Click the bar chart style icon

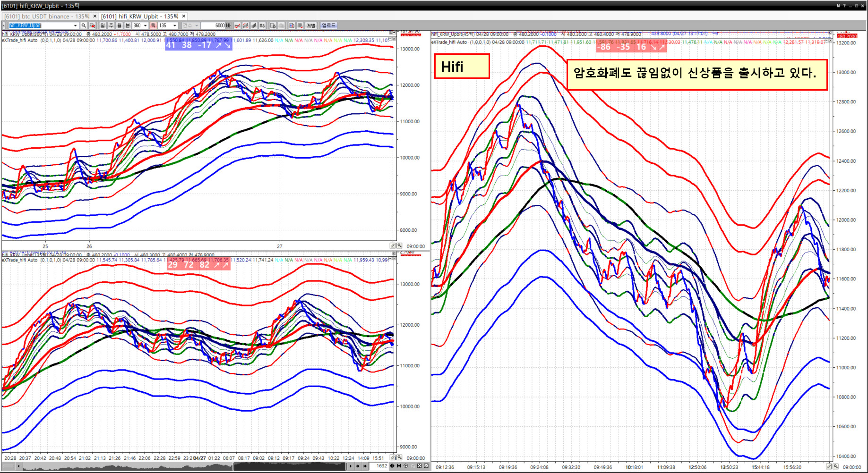(254, 25)
